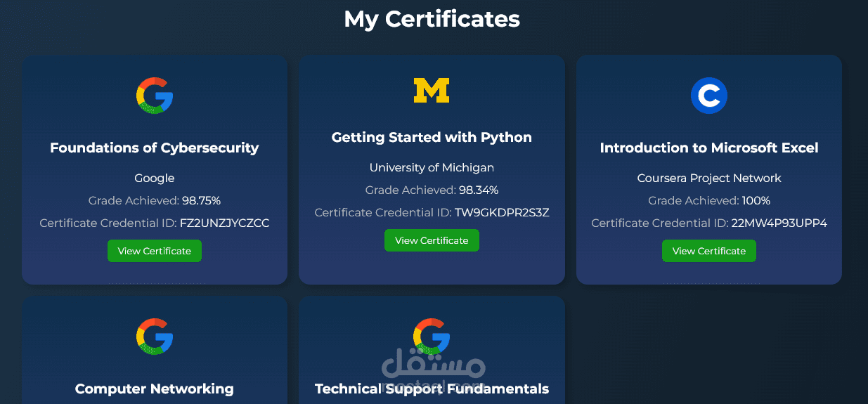868x404 pixels.
Task: Click the Introduction to Microsoft Excel title
Action: pyautogui.click(x=708, y=148)
